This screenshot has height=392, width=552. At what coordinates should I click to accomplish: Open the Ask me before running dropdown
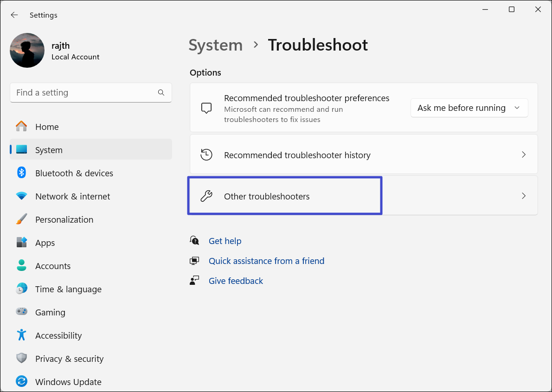coord(469,108)
